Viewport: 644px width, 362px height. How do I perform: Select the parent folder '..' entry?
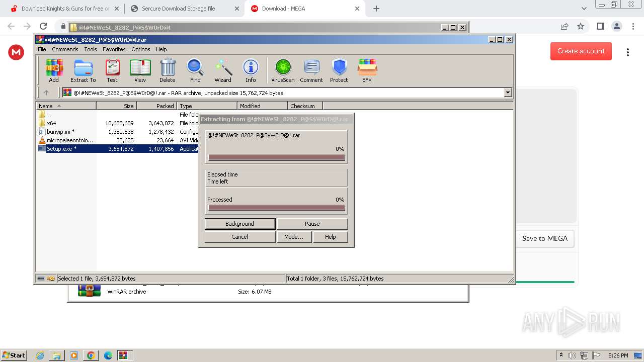116,115
